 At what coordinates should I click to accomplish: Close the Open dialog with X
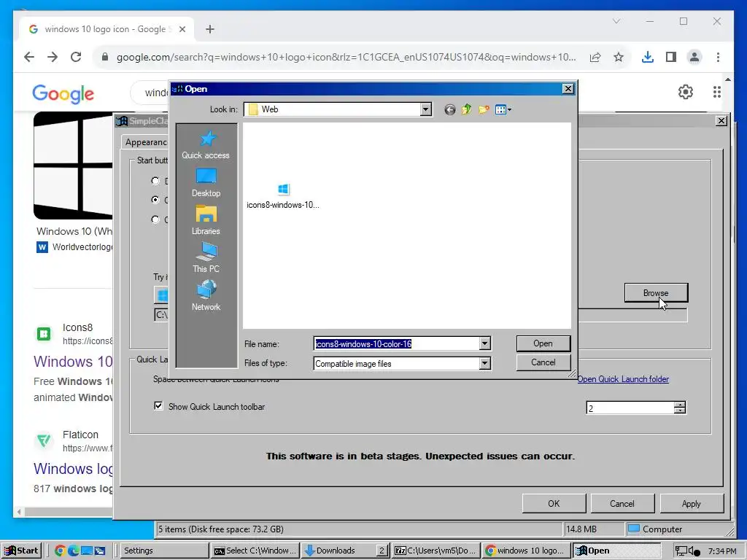[x=568, y=89]
